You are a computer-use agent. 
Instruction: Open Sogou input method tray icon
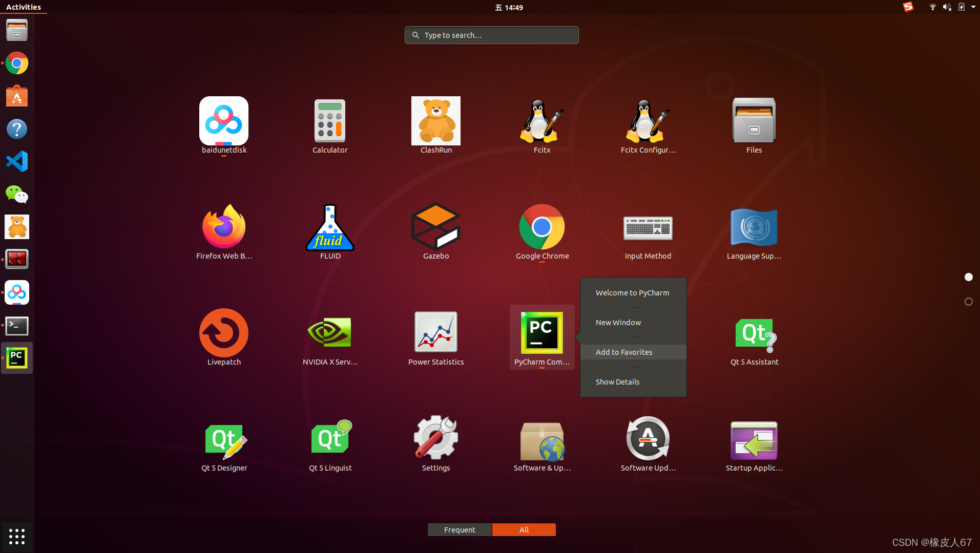[x=908, y=7]
